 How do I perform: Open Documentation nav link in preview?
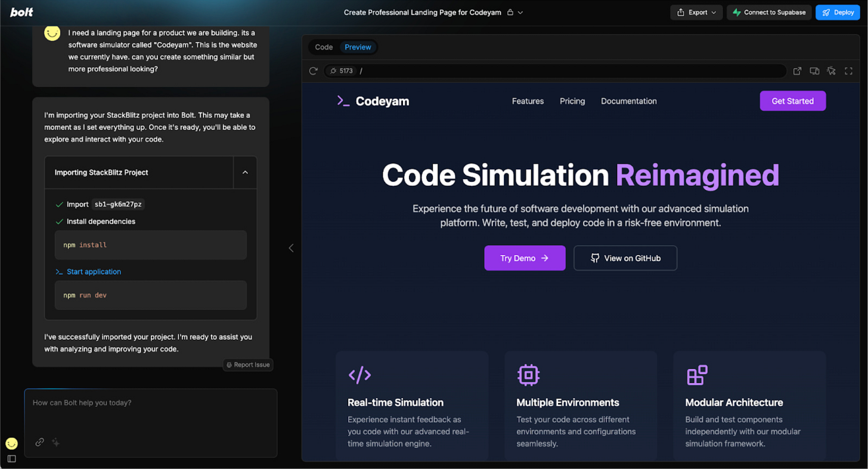pos(628,101)
